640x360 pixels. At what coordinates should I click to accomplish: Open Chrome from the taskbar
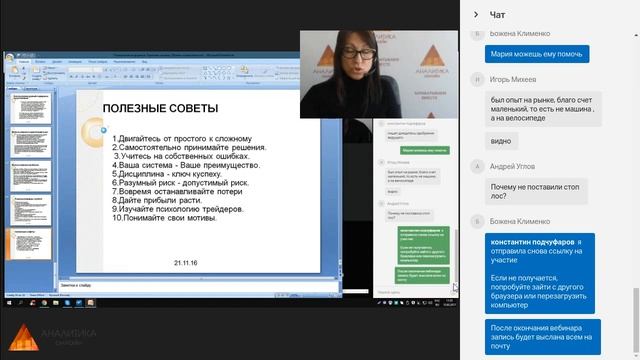tap(44, 303)
